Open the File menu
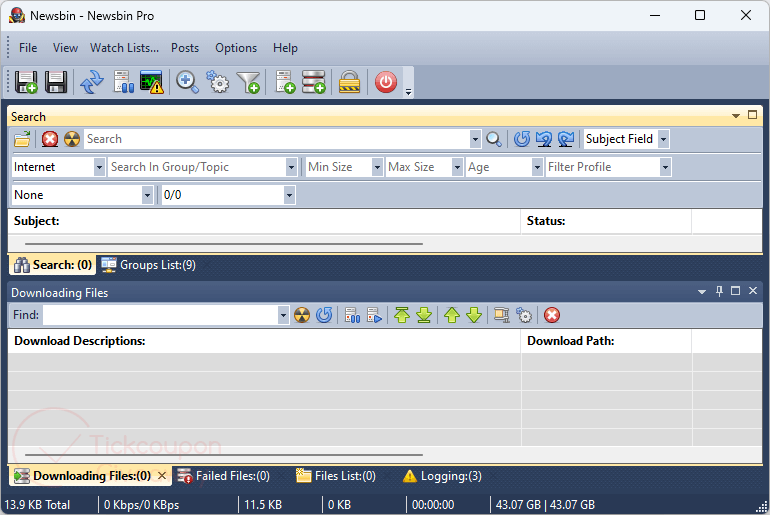Viewport: 770px width, 515px height. tap(28, 48)
